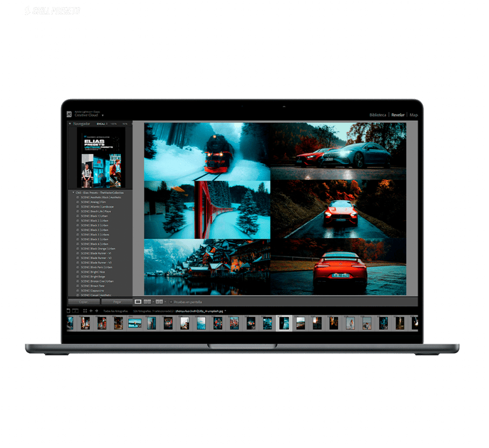Apply preset SCENE | Blade Runner - V2

point(96,258)
